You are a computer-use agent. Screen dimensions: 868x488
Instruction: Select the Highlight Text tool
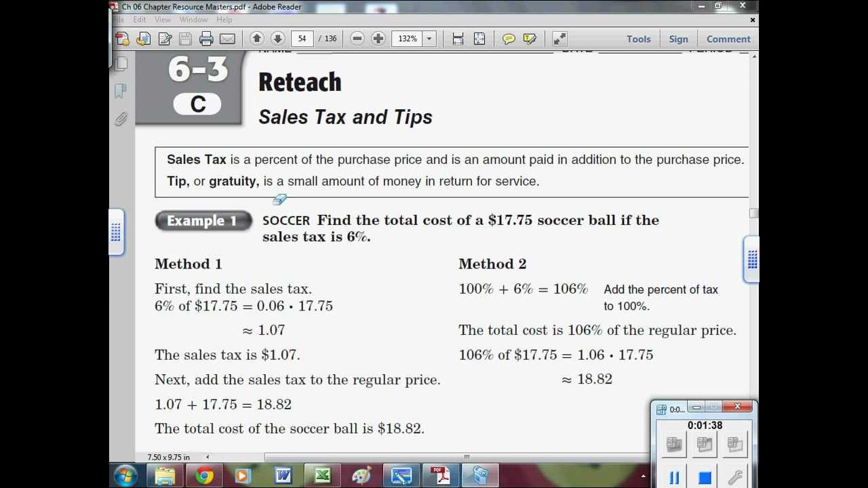point(530,39)
